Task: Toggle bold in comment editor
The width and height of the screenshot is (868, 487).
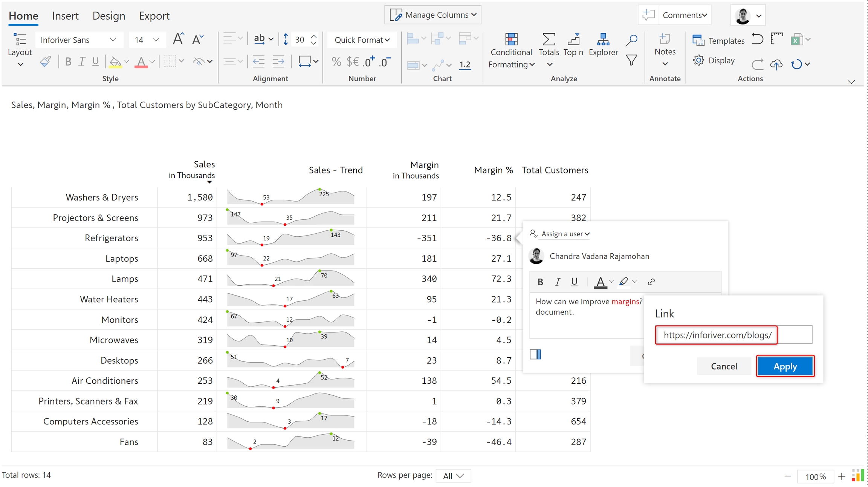Action: (540, 282)
